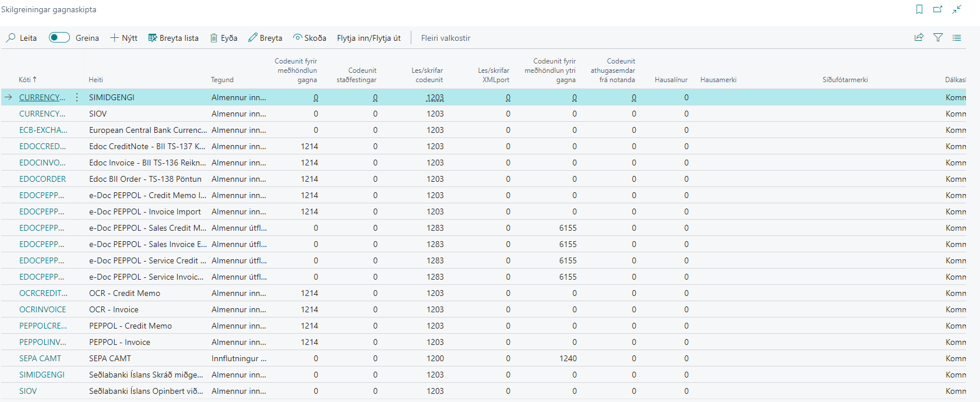Click the share icon in toolbar
This screenshot has height=402, width=980.
(919, 37)
